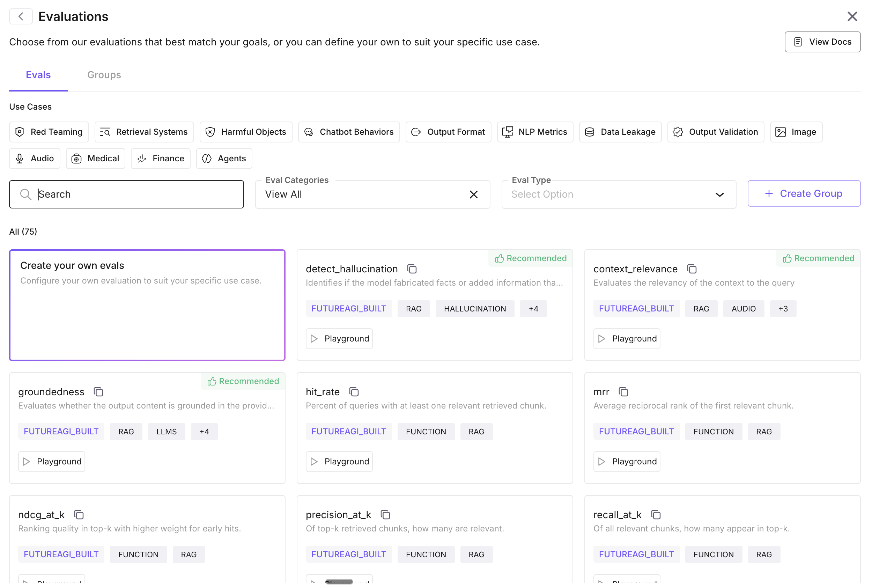
Task: Copy the precision_at_k eval name
Action: (x=385, y=515)
